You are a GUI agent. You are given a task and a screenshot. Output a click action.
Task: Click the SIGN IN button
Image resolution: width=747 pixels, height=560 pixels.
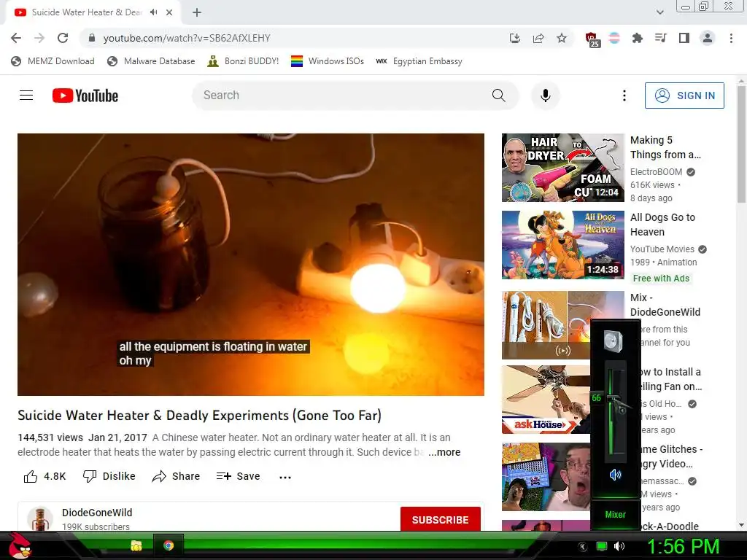click(684, 96)
